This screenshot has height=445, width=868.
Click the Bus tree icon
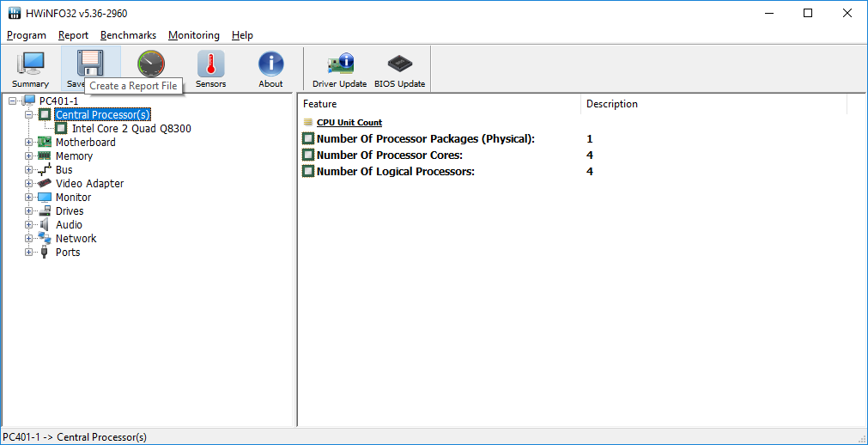coord(45,169)
